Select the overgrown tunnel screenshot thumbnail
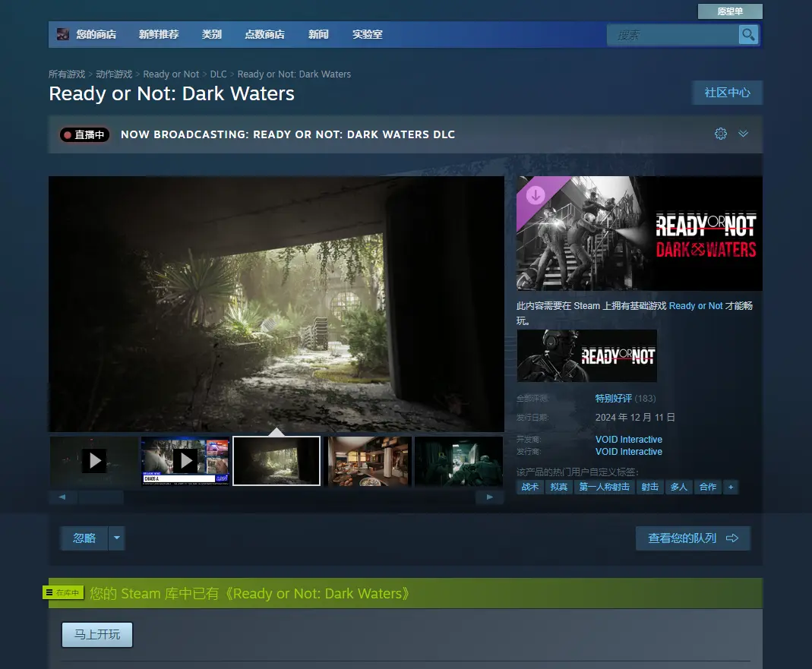Image resolution: width=812 pixels, height=669 pixels. (276, 461)
